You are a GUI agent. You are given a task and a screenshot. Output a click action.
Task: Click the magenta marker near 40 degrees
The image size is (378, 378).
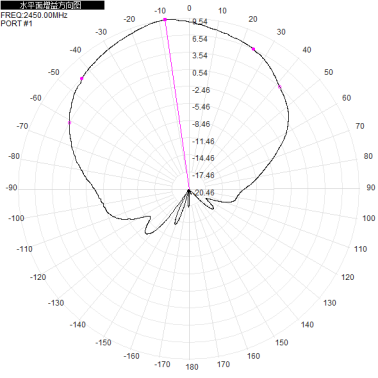click(280, 87)
